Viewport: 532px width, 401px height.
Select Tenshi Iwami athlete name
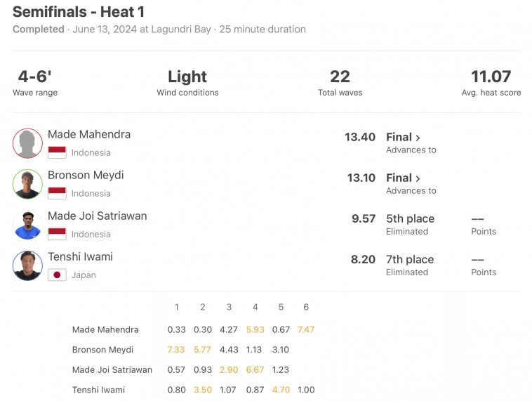[80, 257]
